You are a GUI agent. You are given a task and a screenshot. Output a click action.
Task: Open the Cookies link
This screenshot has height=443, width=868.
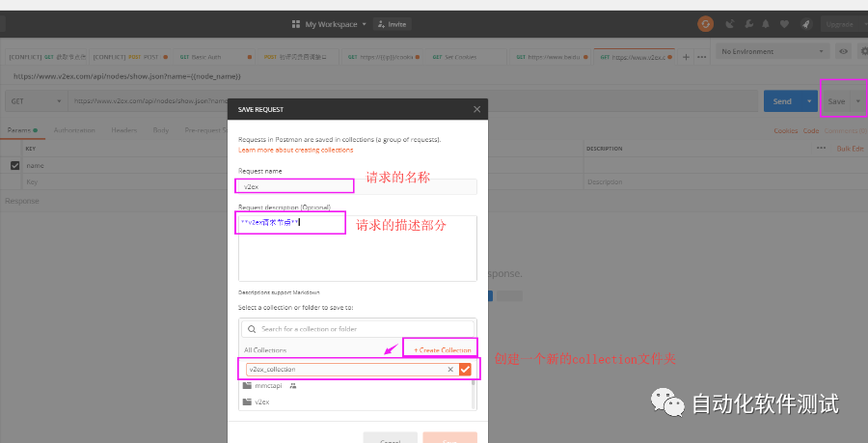tap(785, 130)
